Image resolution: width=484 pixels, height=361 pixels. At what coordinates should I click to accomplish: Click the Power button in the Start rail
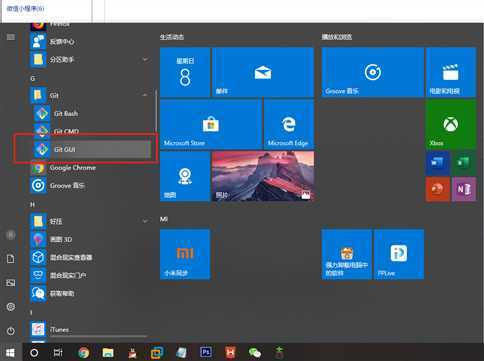coord(11,331)
